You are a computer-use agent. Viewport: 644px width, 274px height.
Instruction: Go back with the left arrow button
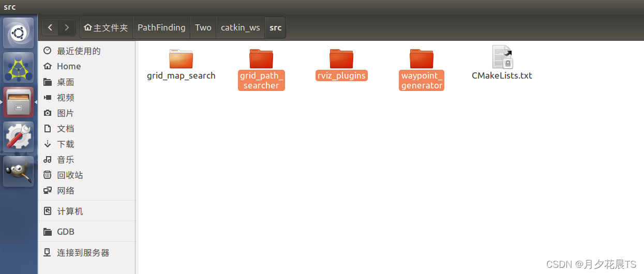click(50, 27)
